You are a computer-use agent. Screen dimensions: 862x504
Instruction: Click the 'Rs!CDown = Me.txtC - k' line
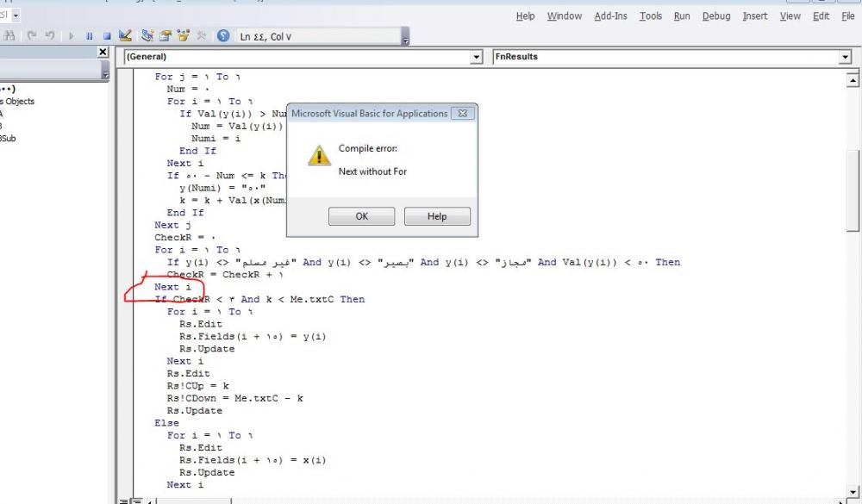pos(234,398)
